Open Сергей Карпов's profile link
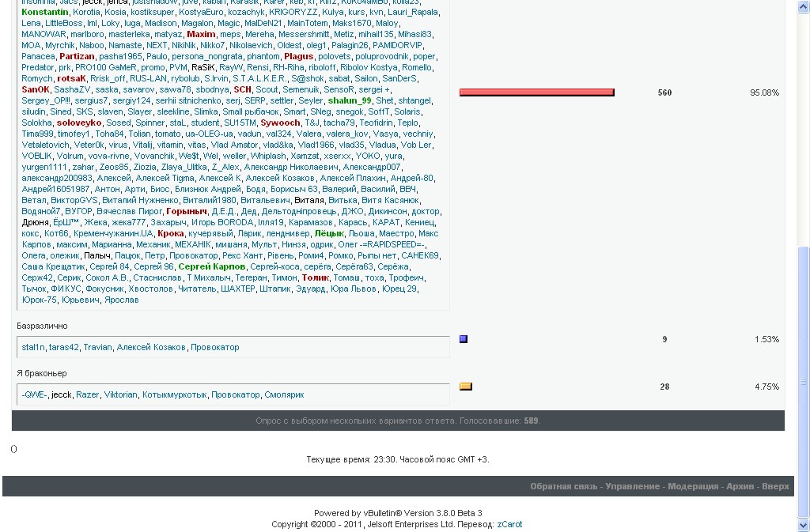Image resolution: width=810 pixels, height=532 pixels. 212,267
